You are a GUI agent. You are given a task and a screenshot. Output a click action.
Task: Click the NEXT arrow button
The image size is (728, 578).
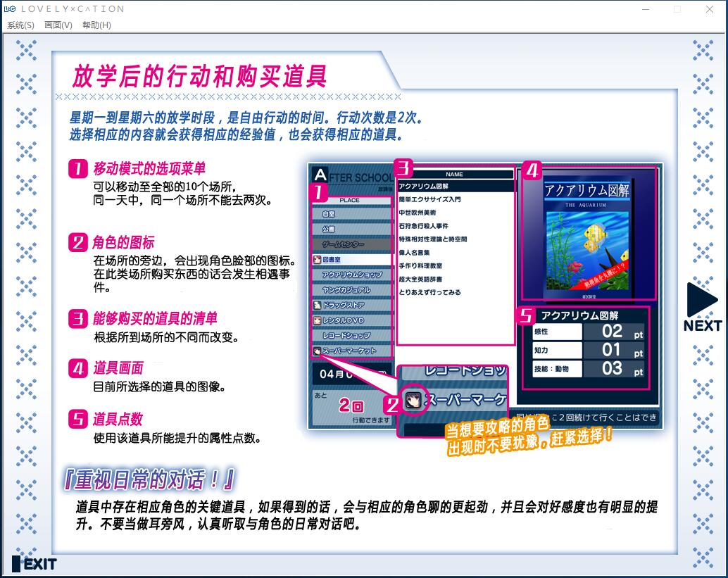pyautogui.click(x=703, y=307)
